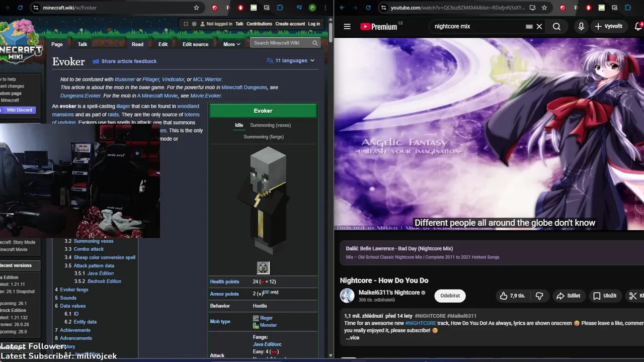Expand the 11 languages dropdown

290,60
